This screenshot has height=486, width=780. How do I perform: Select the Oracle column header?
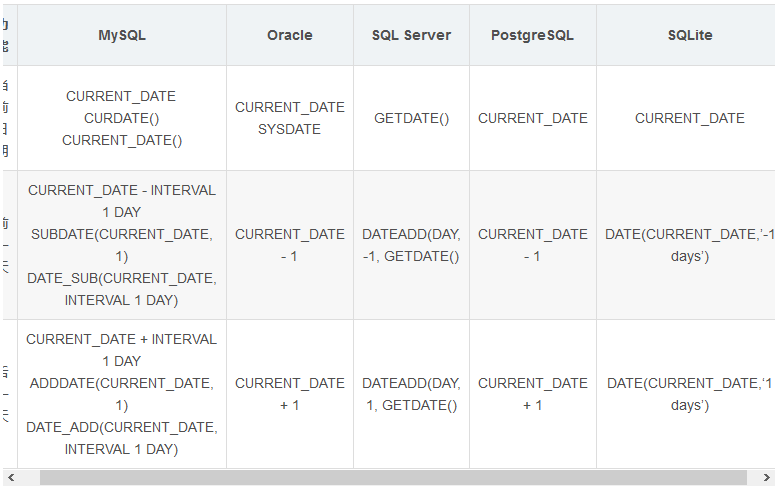coord(290,35)
